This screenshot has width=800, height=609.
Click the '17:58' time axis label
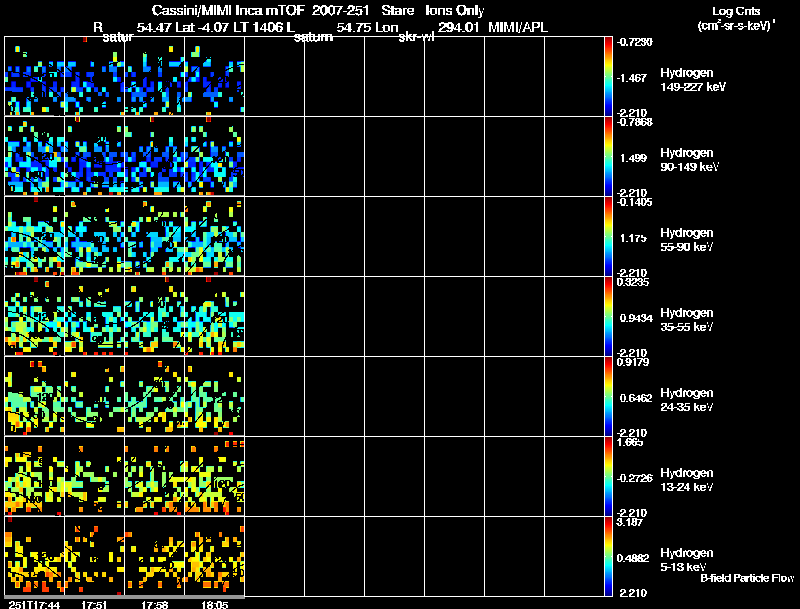pos(155,605)
